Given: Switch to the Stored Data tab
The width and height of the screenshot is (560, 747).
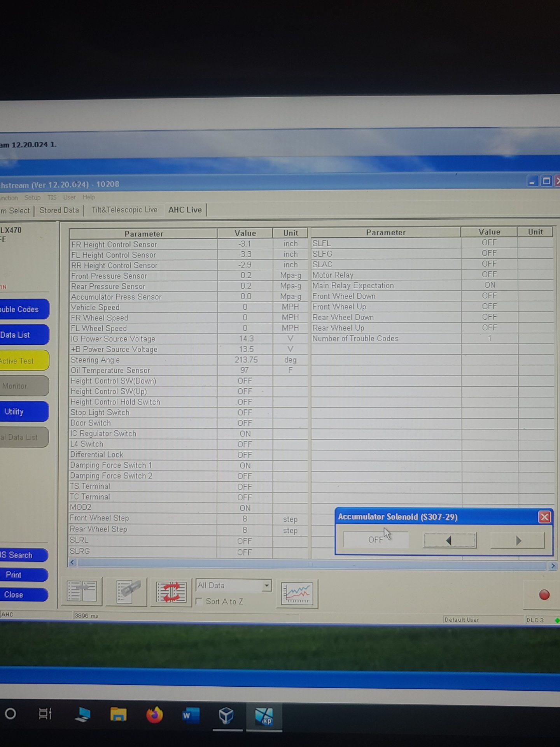Looking at the screenshot, I should (59, 210).
